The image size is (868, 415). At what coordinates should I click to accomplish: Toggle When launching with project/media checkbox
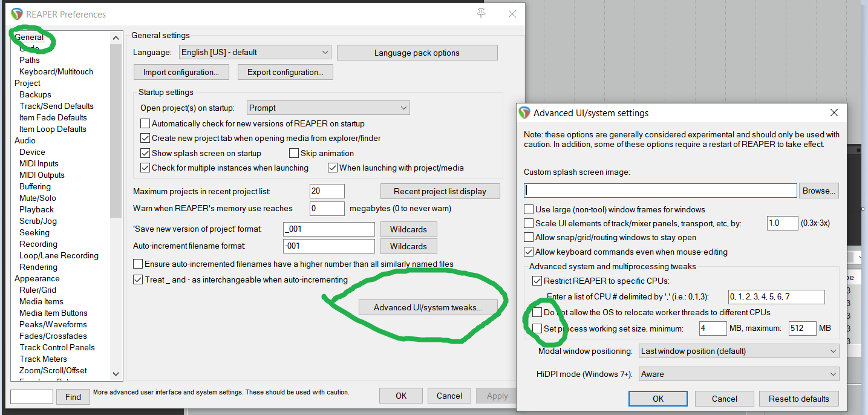(333, 168)
